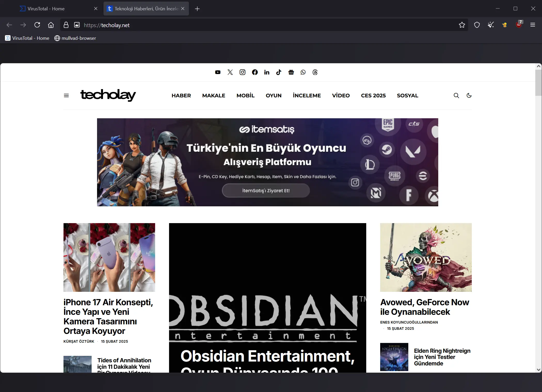Open the TikTok social icon
Screen dimensions: 542x392
pos(279,72)
